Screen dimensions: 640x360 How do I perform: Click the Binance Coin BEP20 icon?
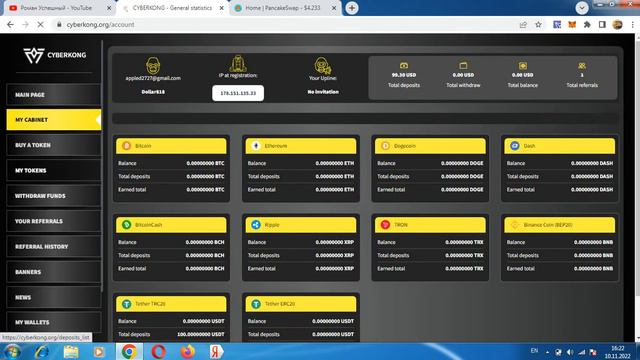[x=515, y=225]
